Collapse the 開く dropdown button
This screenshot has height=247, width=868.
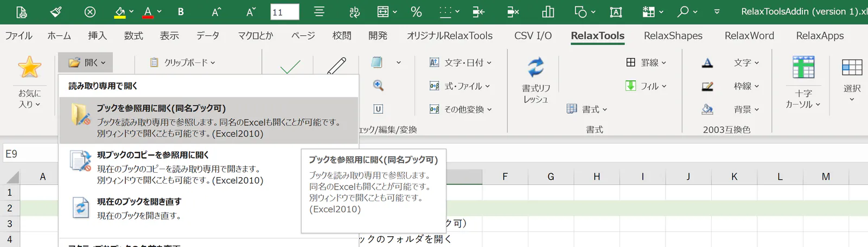(86, 62)
